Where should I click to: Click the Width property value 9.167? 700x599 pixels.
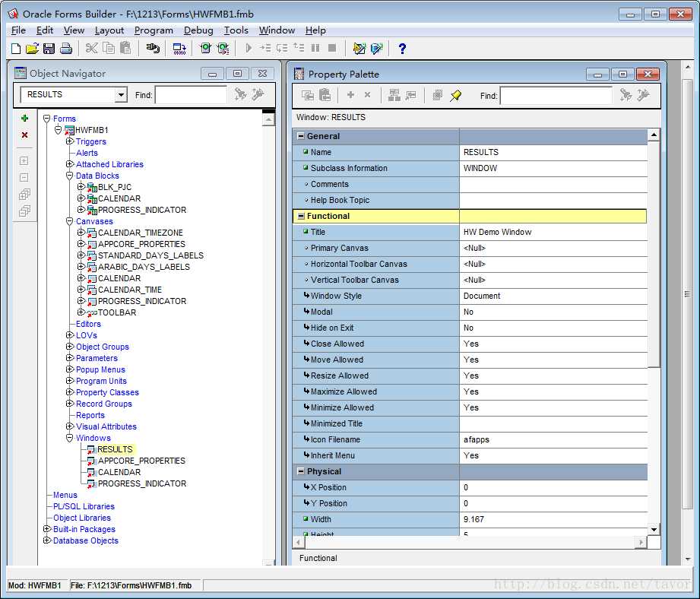coord(474,519)
